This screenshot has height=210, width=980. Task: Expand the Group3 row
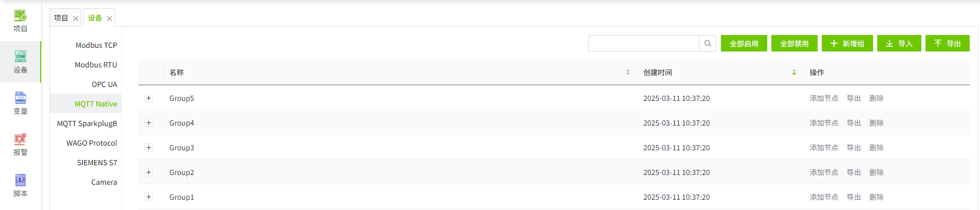(x=149, y=148)
